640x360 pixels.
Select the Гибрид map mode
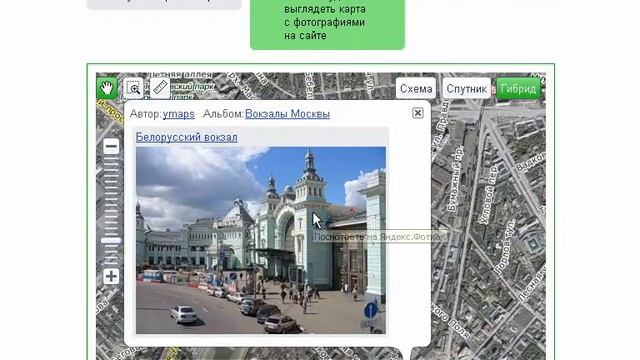coord(518,89)
